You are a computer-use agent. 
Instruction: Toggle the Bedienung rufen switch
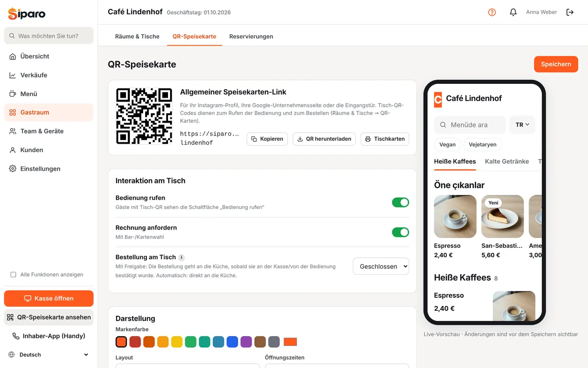pos(400,202)
